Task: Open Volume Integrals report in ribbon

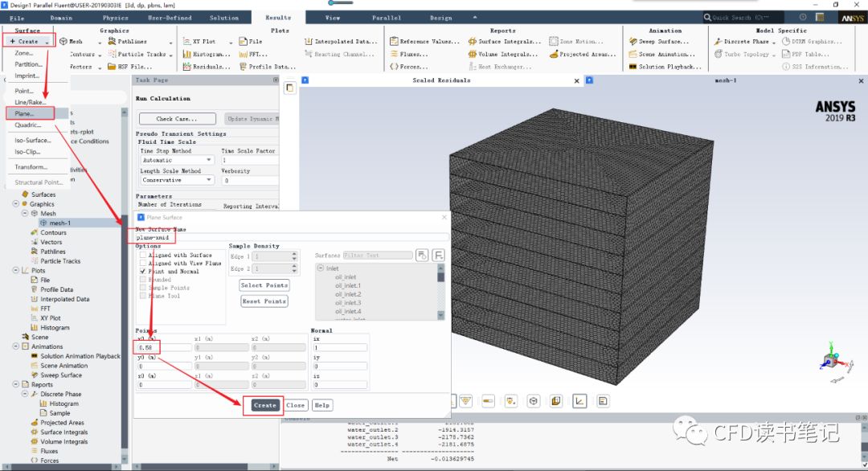Action: point(502,54)
